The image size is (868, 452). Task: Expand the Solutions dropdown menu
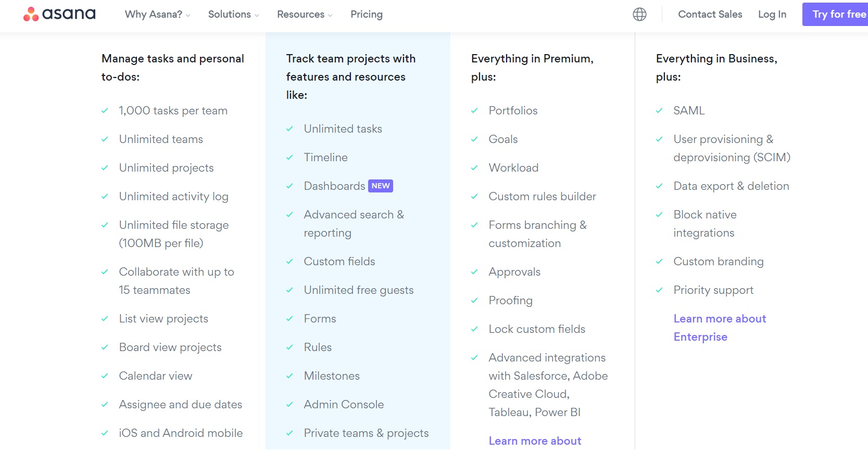point(233,15)
